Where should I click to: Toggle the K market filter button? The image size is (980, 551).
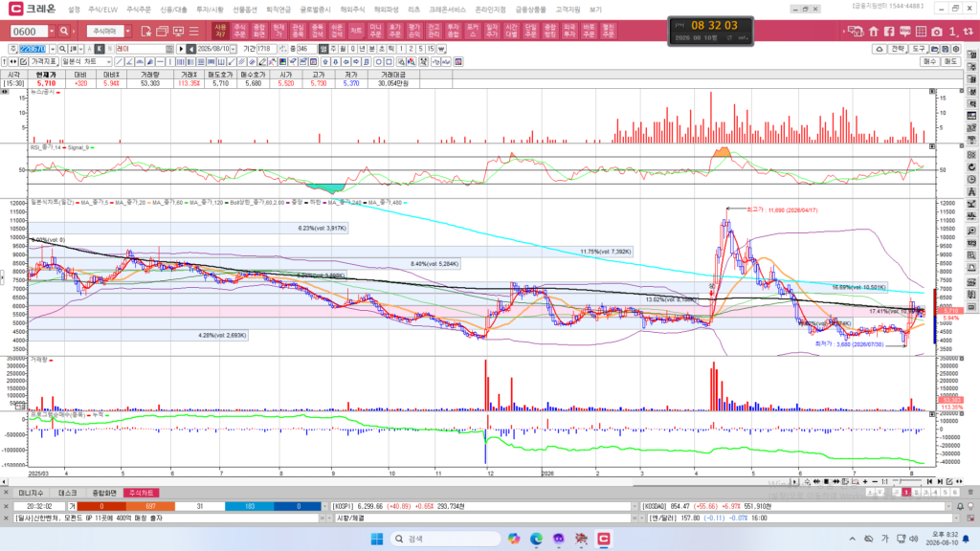point(100,49)
